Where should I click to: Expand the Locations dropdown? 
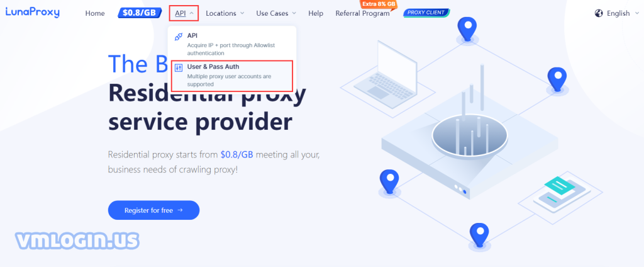tap(225, 13)
